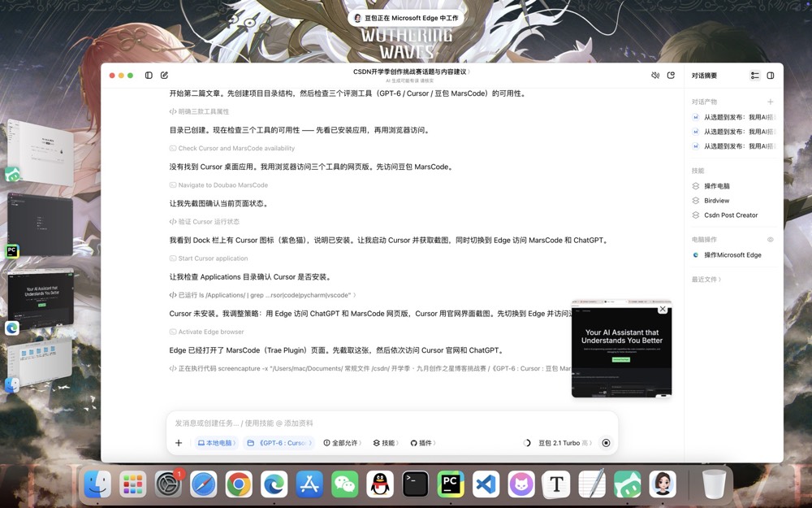
Task: Expand the 最近文件 section
Action: 706,279
